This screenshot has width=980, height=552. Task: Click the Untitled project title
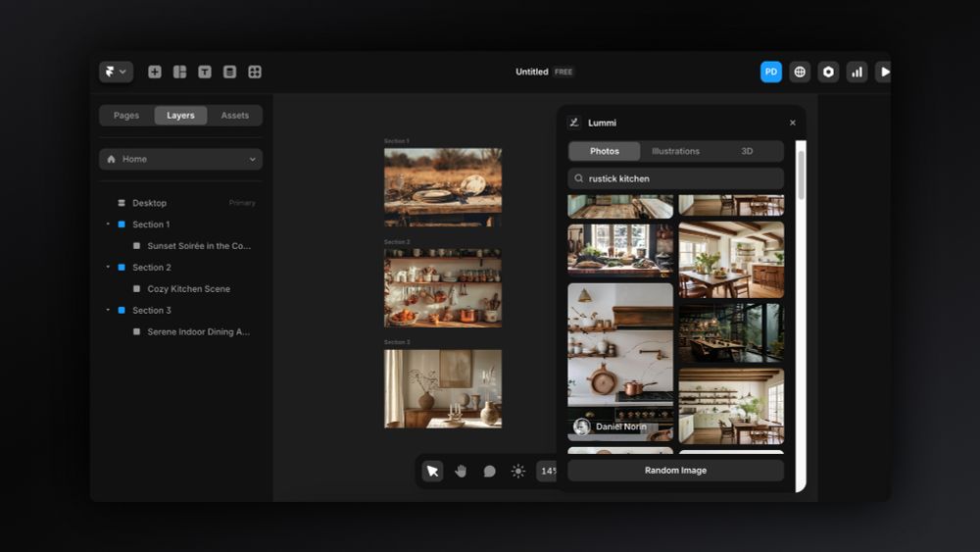(x=532, y=72)
